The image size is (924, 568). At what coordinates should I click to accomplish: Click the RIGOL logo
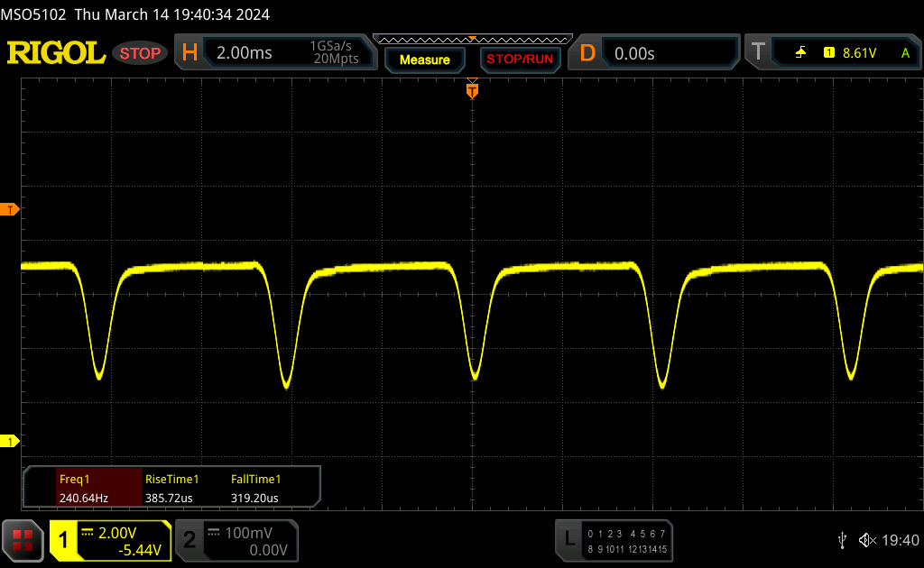coord(56,53)
